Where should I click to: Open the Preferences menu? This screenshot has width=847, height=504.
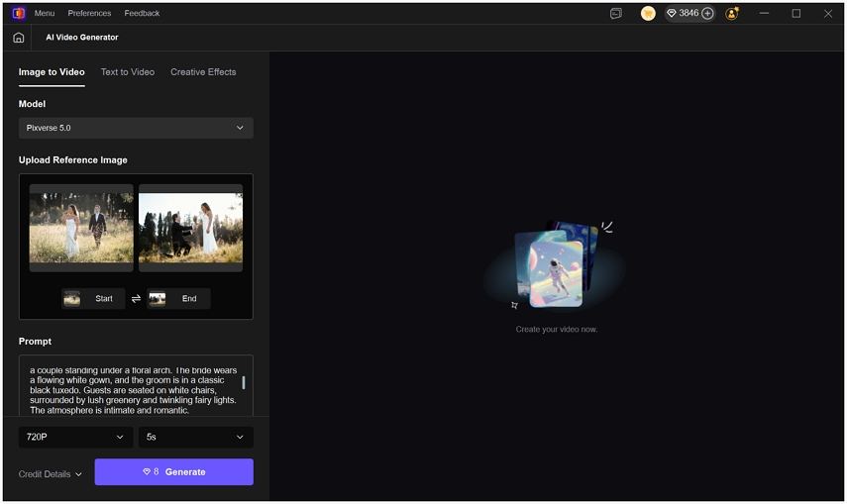(x=89, y=14)
